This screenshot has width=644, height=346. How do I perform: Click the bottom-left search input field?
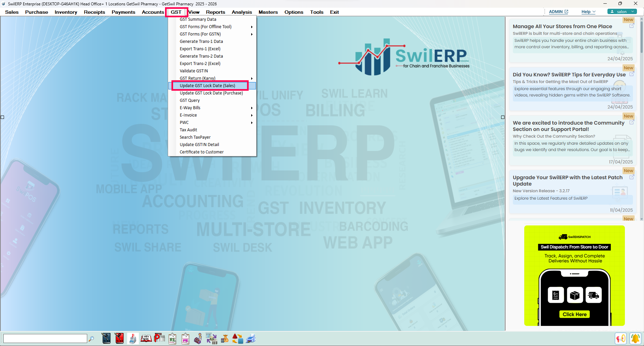click(x=45, y=339)
